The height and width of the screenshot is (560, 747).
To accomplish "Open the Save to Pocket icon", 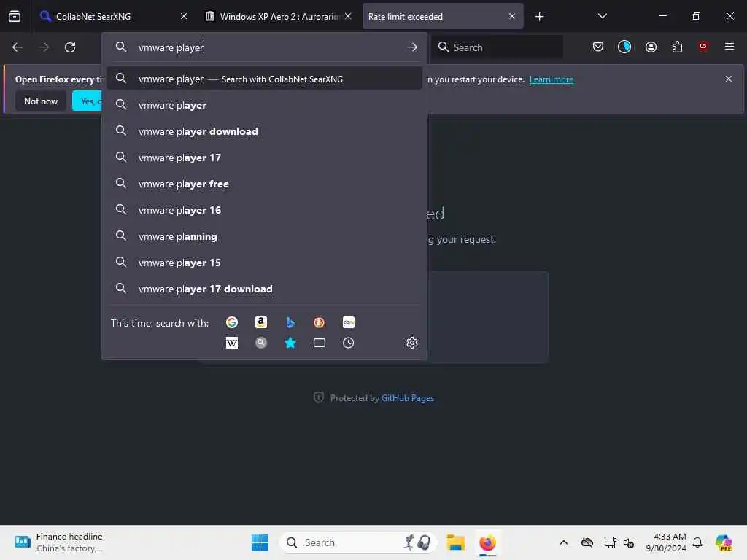I will 598,47.
